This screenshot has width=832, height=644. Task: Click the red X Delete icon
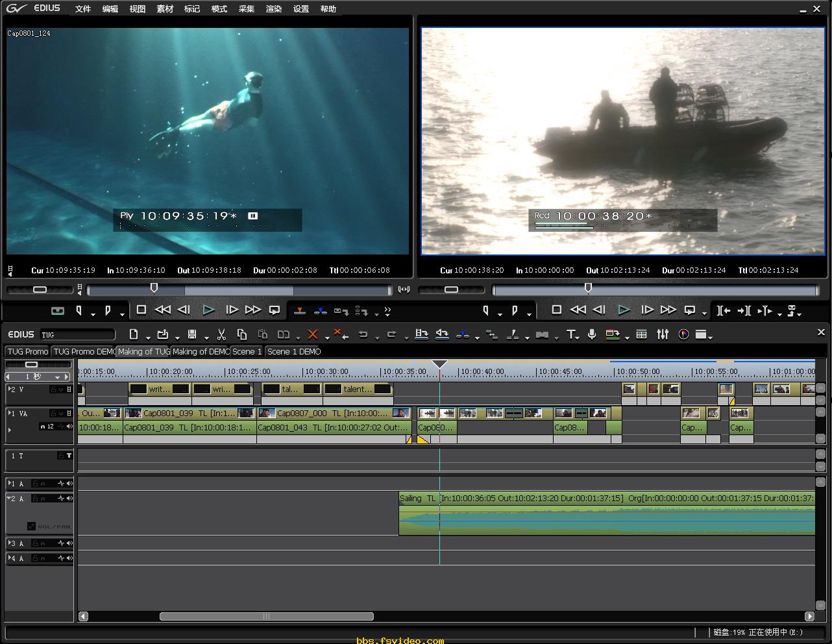click(313, 334)
